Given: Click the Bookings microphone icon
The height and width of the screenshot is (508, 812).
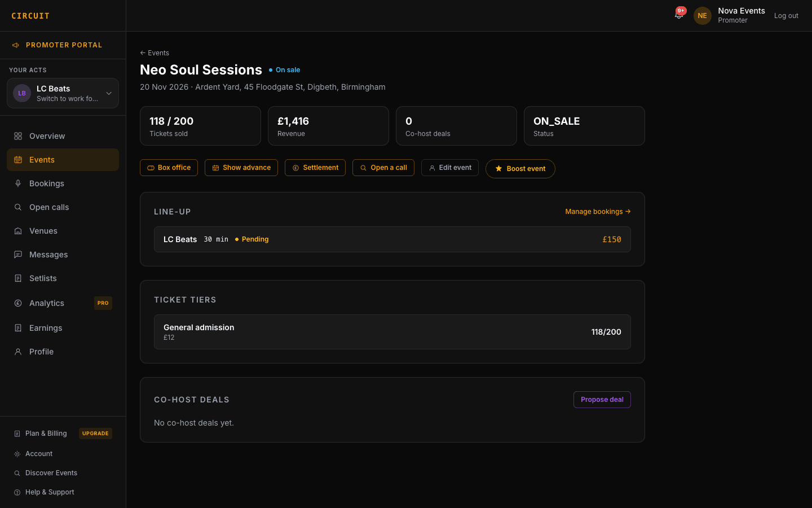Looking at the screenshot, I should coord(18,183).
